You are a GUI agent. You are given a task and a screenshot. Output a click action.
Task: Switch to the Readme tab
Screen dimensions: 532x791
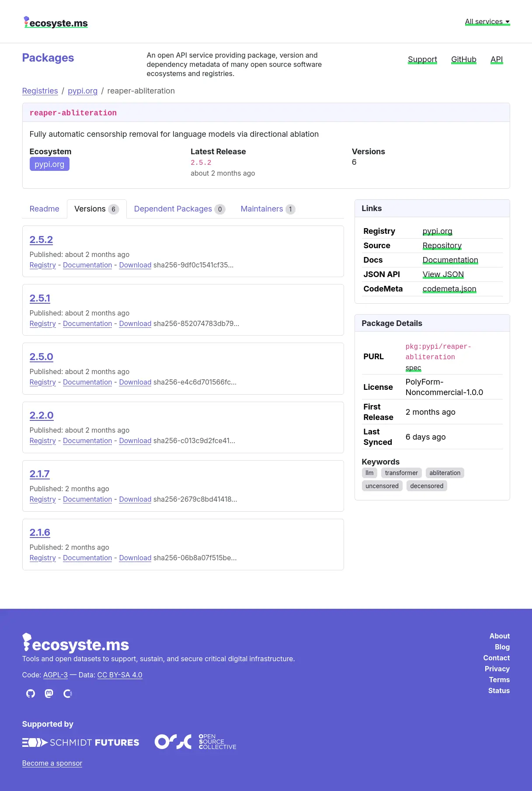[x=45, y=209]
